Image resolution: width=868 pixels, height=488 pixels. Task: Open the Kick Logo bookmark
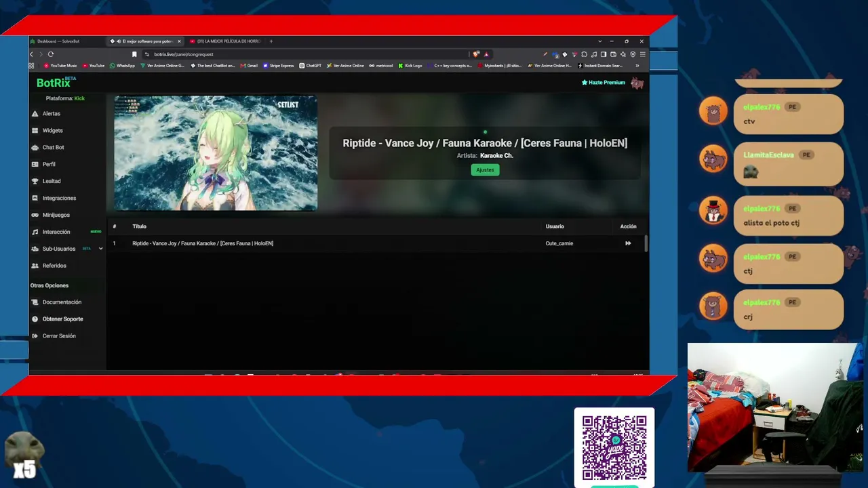pyautogui.click(x=410, y=66)
